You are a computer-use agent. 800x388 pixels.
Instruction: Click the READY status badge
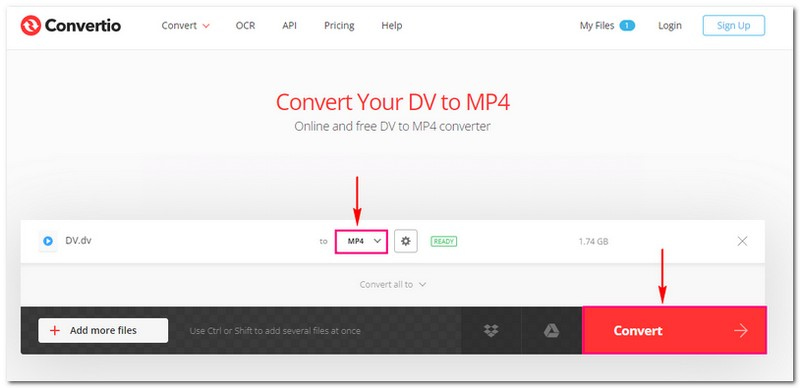[443, 241]
